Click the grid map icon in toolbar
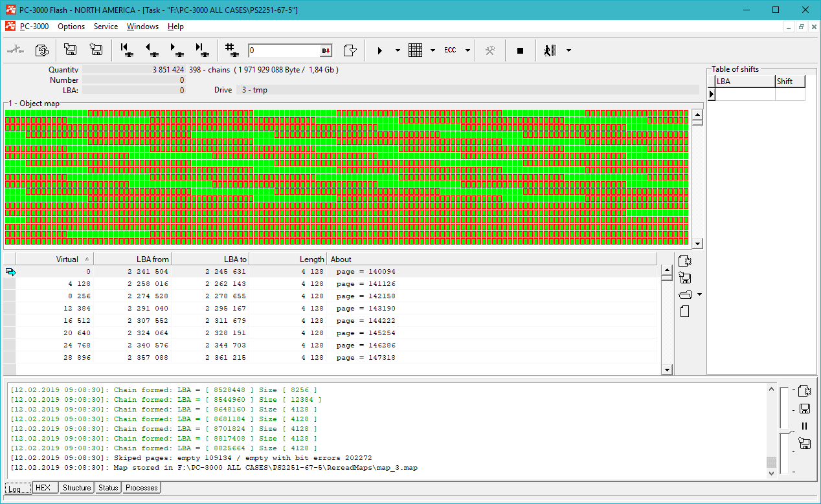 416,50
